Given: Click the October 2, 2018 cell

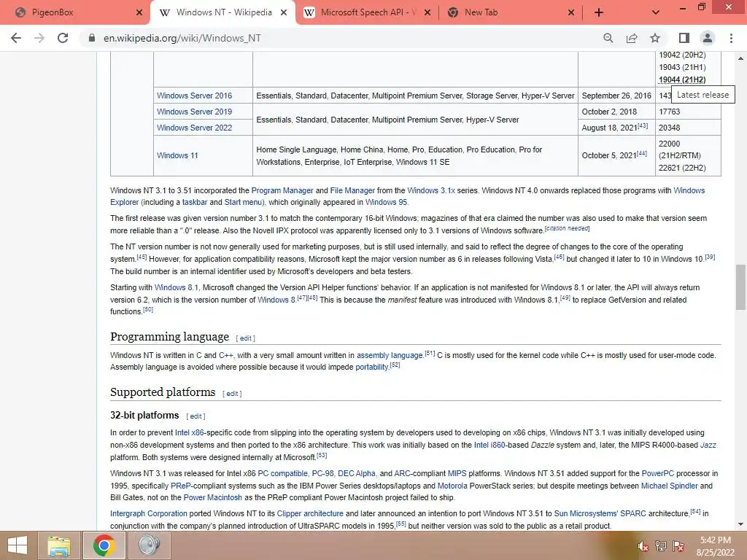Looking at the screenshot, I should 616,112.
